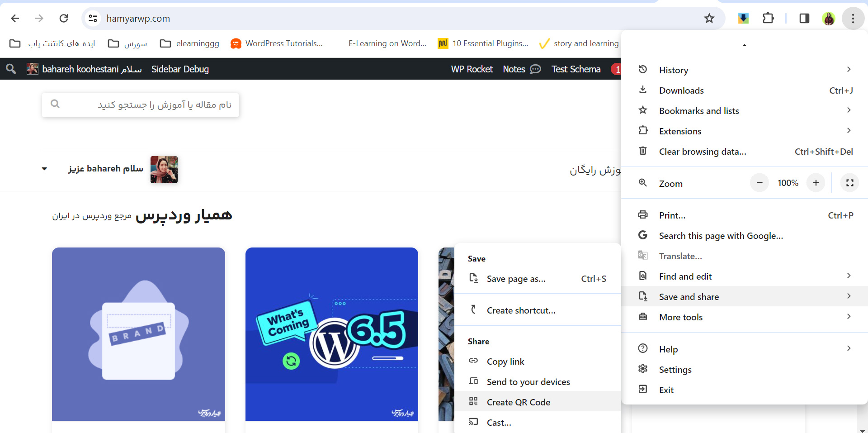The height and width of the screenshot is (433, 868).
Task: Choose Clear browsing data option
Action: pos(745,151)
